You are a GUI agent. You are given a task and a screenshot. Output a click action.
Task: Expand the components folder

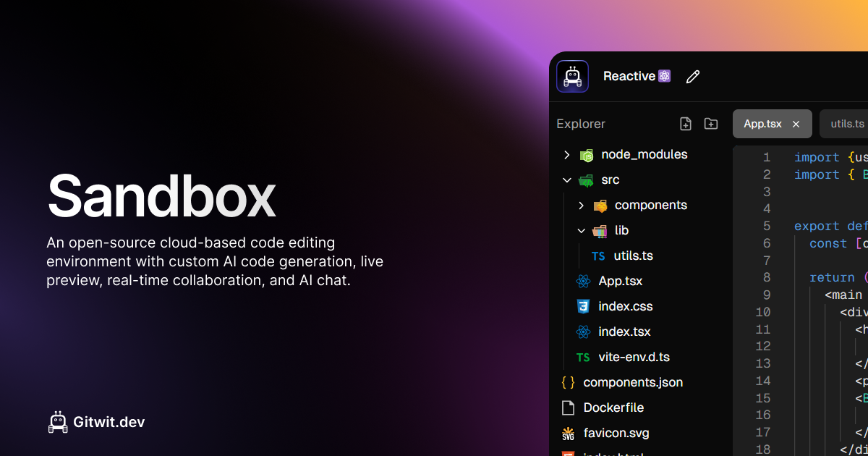click(580, 205)
